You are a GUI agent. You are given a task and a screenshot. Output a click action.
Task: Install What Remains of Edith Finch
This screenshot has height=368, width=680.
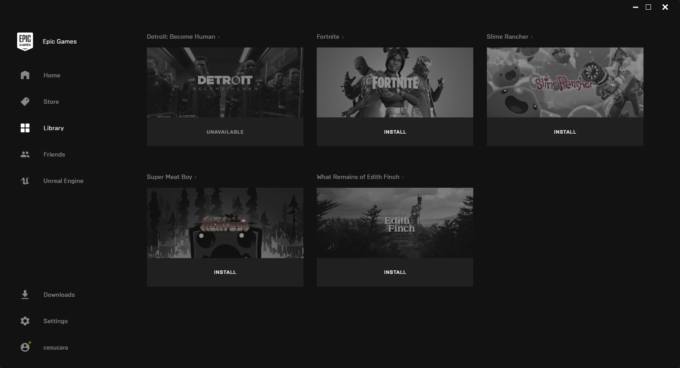tap(395, 272)
